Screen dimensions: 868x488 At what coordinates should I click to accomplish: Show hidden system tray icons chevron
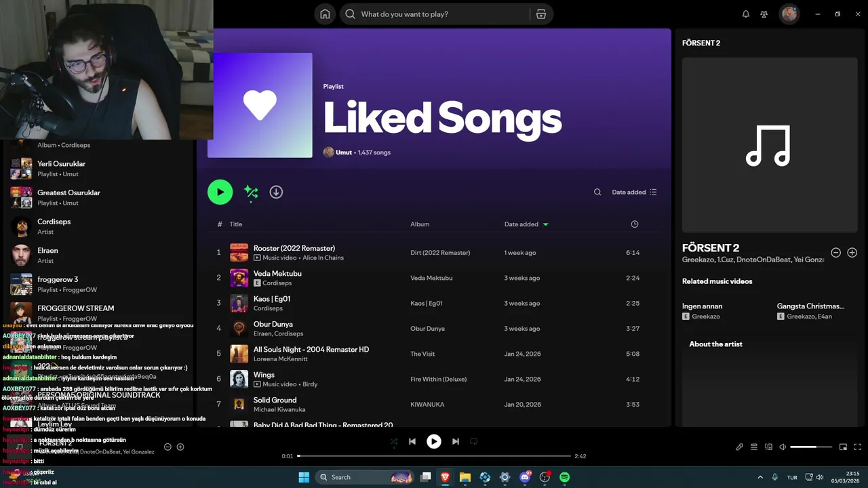click(x=760, y=477)
